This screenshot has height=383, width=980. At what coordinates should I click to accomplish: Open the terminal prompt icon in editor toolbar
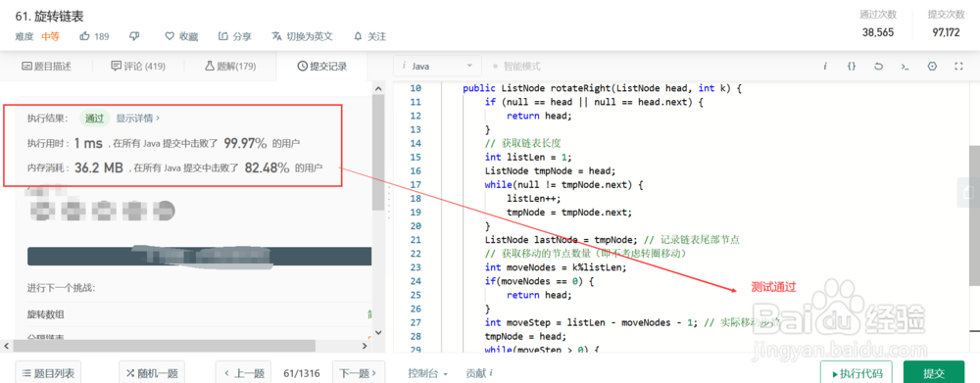click(x=905, y=66)
